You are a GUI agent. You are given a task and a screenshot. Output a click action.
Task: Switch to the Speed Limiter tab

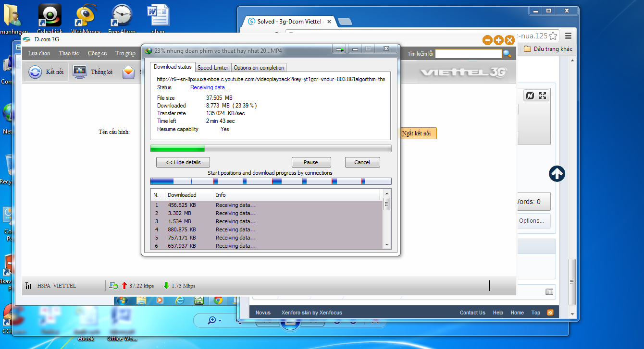[x=213, y=68]
